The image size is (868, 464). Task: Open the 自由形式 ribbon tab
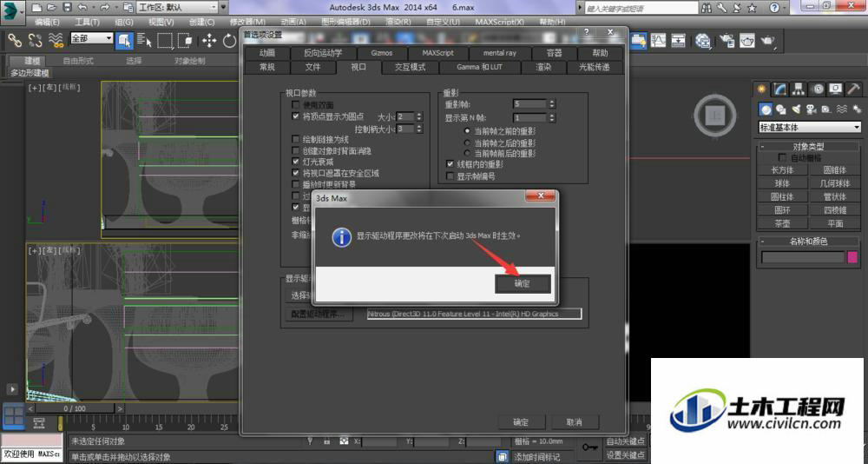[x=78, y=61]
